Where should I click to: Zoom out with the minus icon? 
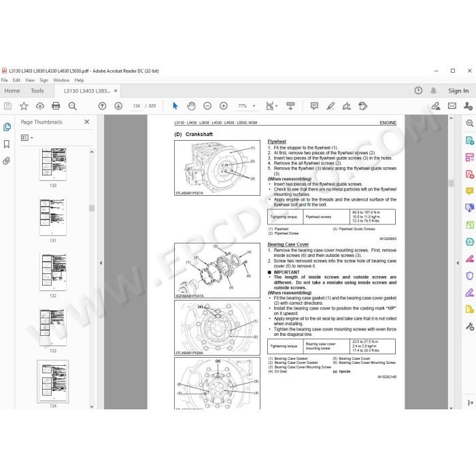click(x=207, y=106)
